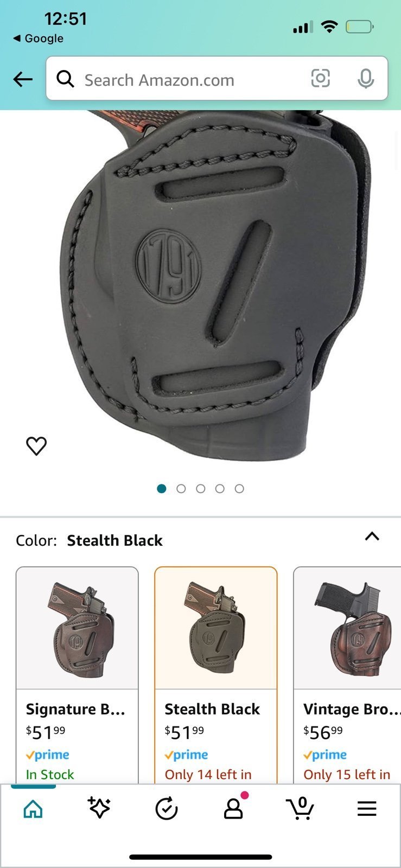Open the account profile icon
This screenshot has height=868, width=401.
coord(234,808)
